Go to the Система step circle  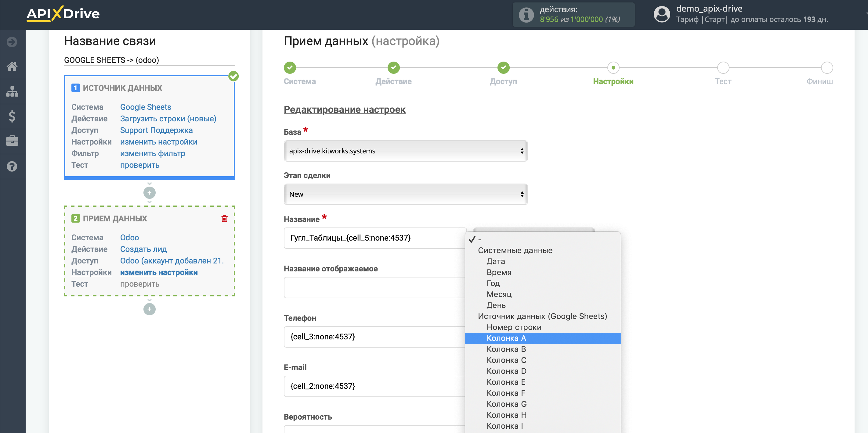290,68
